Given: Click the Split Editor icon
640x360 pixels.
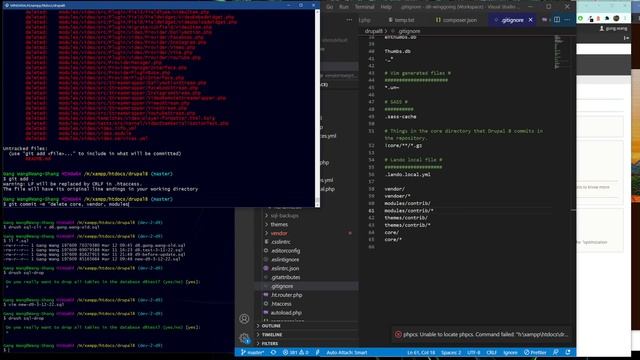Looking at the screenshot, I should [x=557, y=20].
